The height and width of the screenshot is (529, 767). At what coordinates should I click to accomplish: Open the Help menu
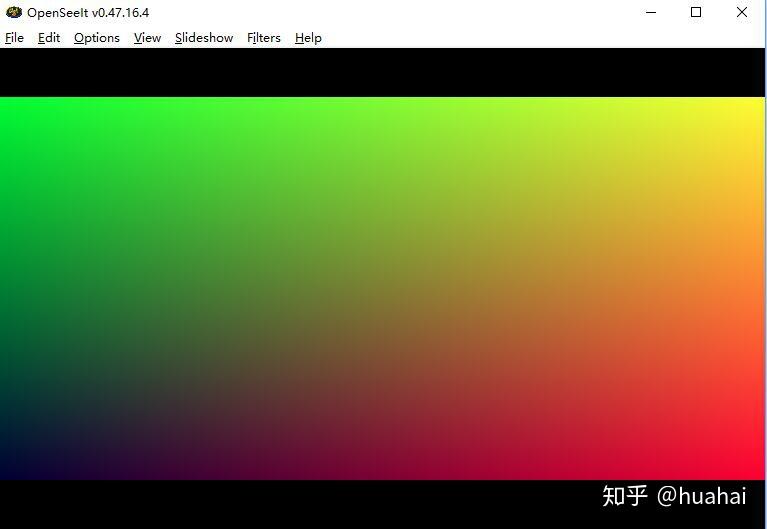click(x=308, y=38)
